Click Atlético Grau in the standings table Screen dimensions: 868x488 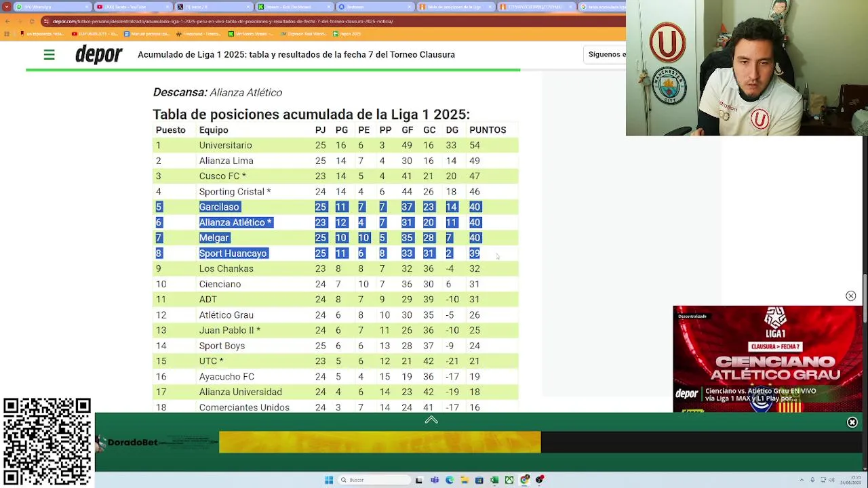coord(226,315)
